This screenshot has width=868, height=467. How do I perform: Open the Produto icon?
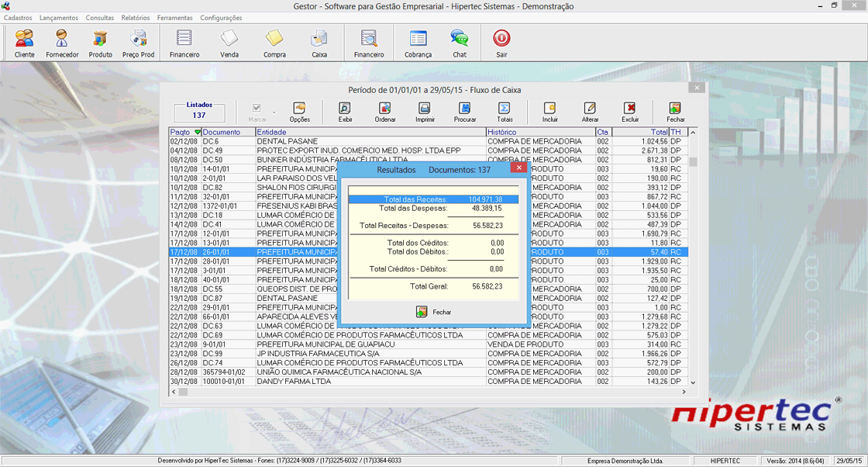tap(100, 43)
